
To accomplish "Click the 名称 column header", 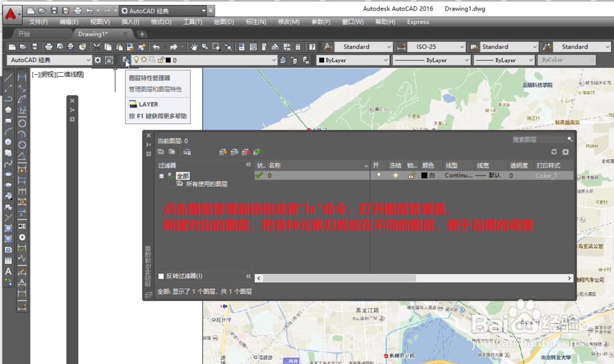I will tap(318, 166).
